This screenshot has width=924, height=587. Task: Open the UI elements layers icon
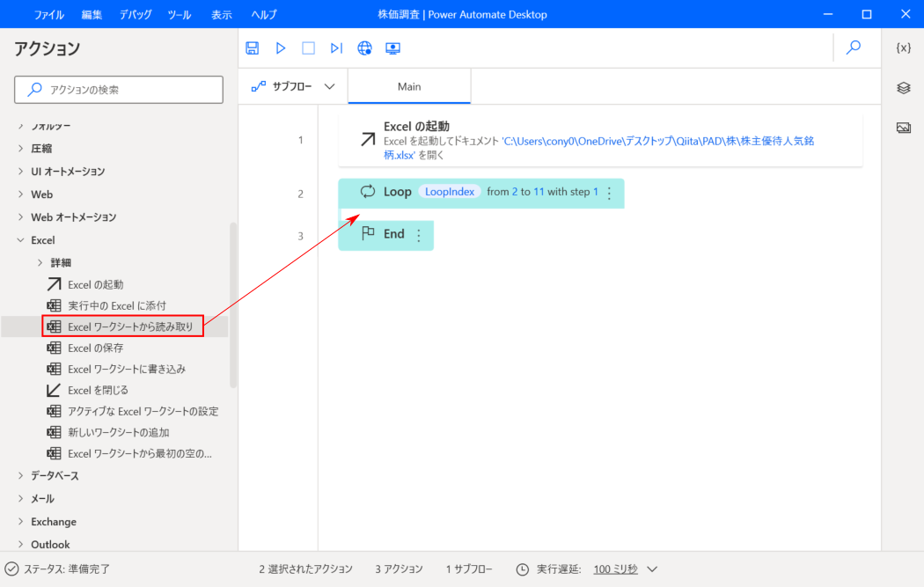(904, 88)
